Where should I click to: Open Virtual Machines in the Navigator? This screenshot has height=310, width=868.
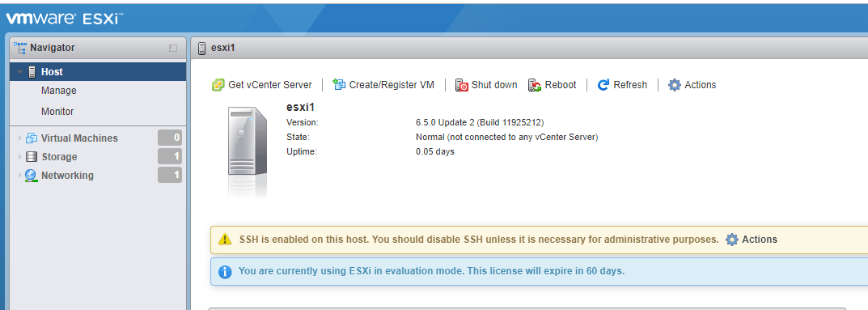click(x=79, y=138)
